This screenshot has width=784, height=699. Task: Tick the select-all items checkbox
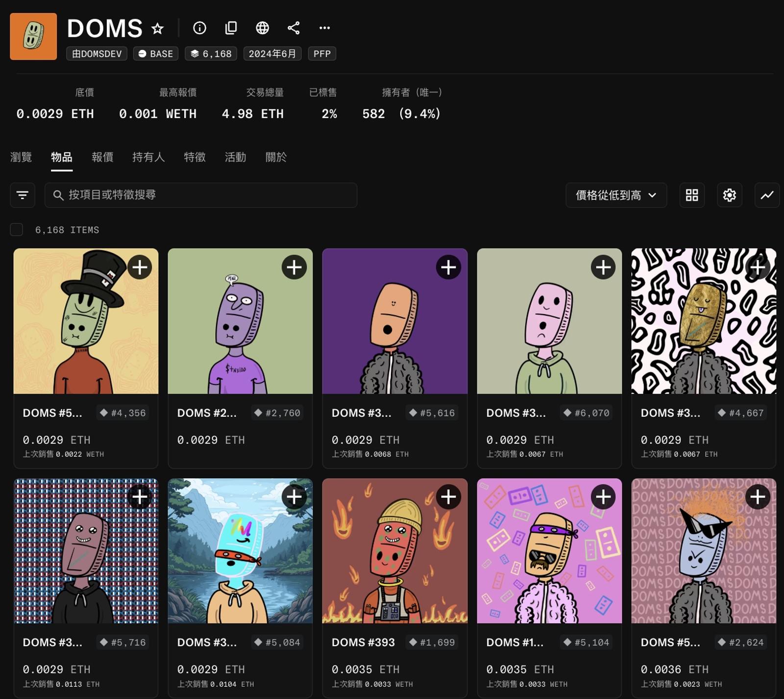point(17,229)
